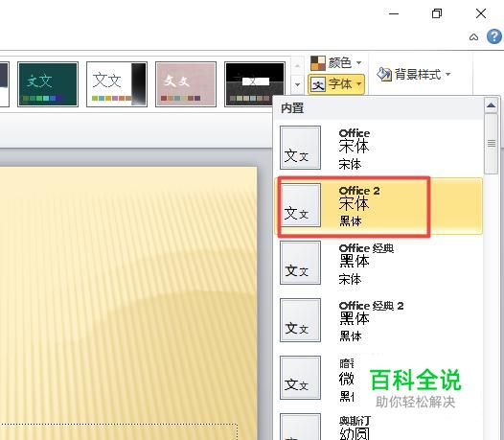The image size is (504, 440).
Task: Click the Office 经典 2 font preview icon
Action: (x=300, y=320)
